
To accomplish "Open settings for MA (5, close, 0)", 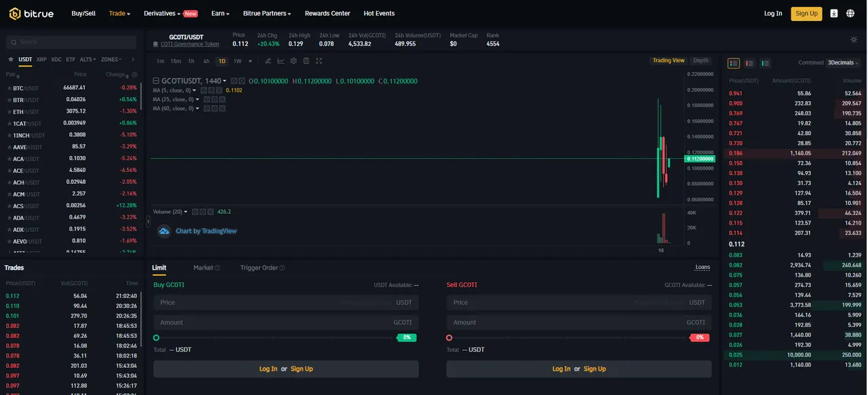I will pyautogui.click(x=212, y=90).
